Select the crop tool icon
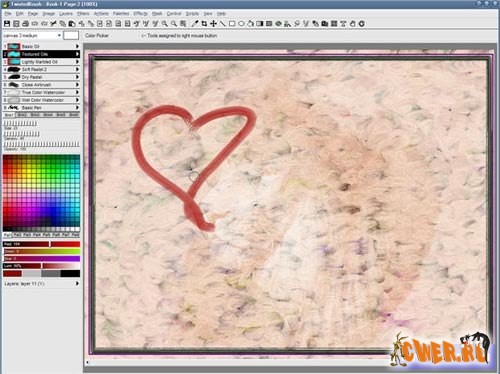The image size is (500, 374). pyautogui.click(x=204, y=24)
